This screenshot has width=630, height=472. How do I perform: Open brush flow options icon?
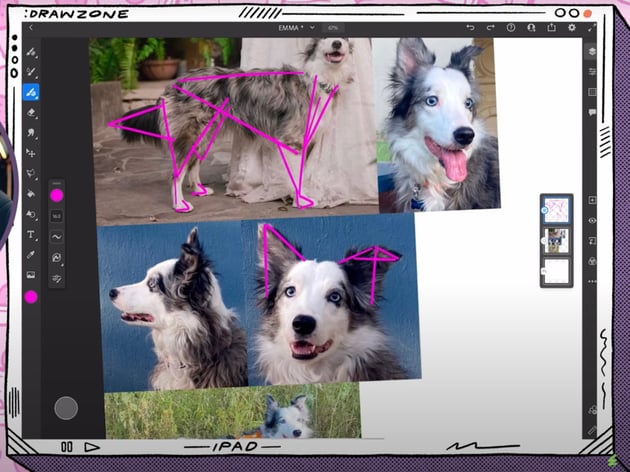(57, 257)
